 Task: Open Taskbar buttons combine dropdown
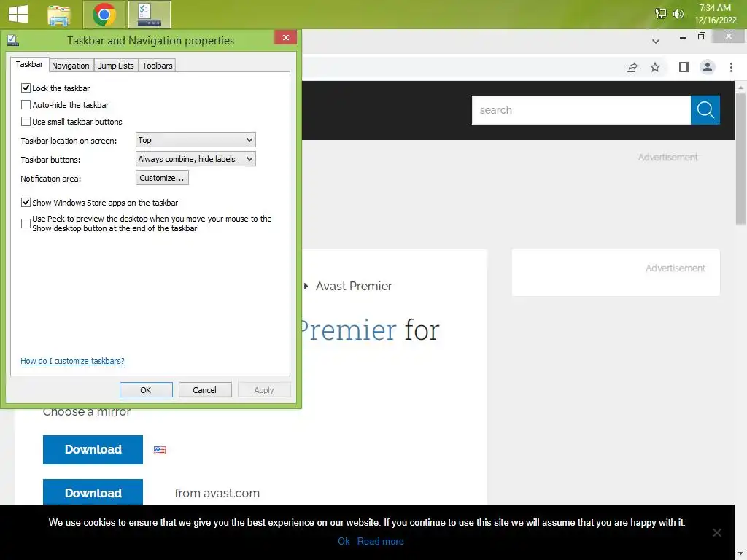point(196,158)
